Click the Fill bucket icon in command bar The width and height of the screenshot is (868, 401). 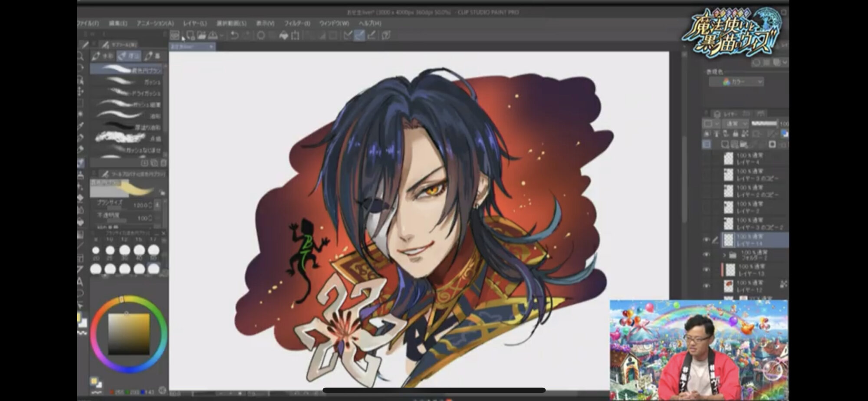click(x=284, y=36)
